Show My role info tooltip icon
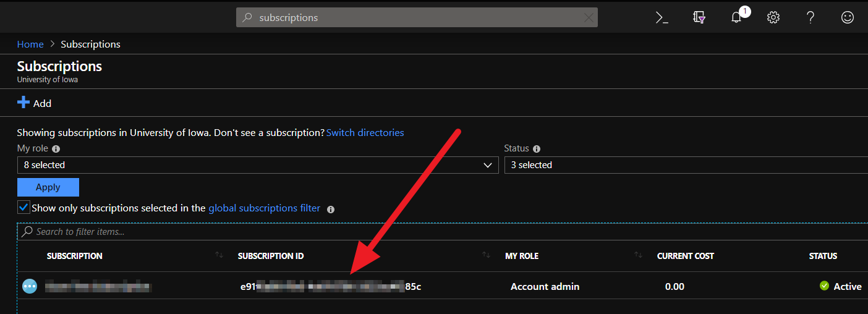Screen dimensions: 868x314 pos(56,149)
